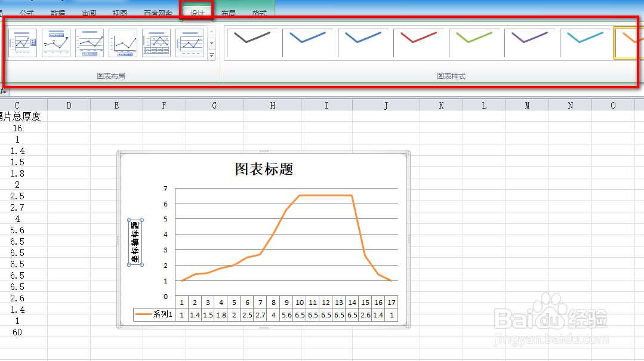Choose the orange line chart style
644x361 pixels.
(629, 43)
